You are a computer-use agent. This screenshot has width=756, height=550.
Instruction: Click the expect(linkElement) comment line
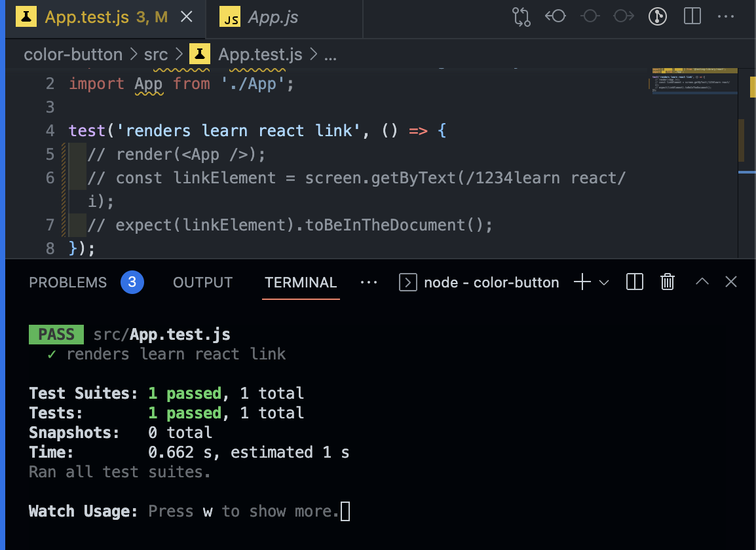(290, 225)
